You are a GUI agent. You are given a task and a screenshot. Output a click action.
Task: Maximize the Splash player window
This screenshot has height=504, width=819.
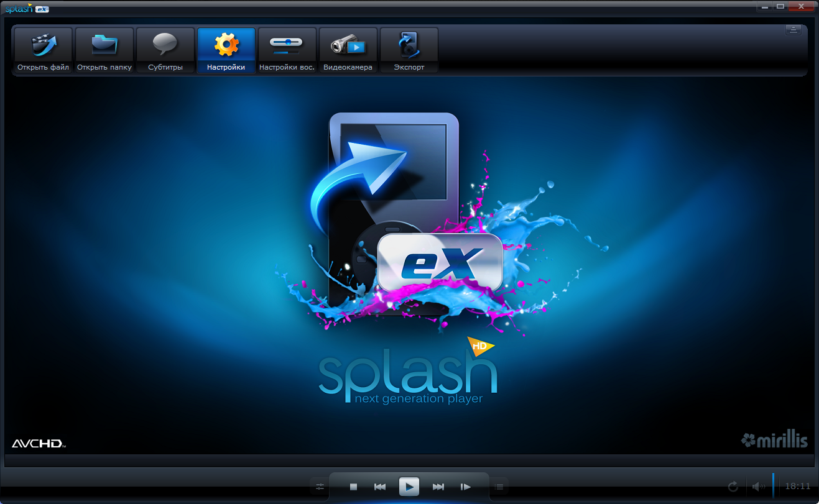[780, 6]
